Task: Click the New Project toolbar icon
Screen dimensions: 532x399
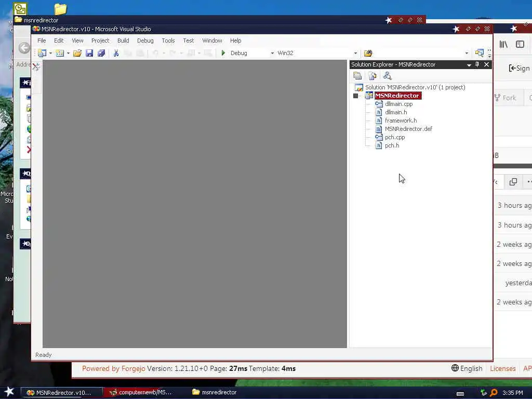Action: 42,53
